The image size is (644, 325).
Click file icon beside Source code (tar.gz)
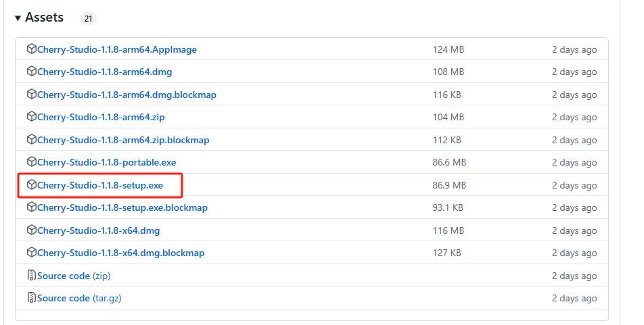pos(31,298)
